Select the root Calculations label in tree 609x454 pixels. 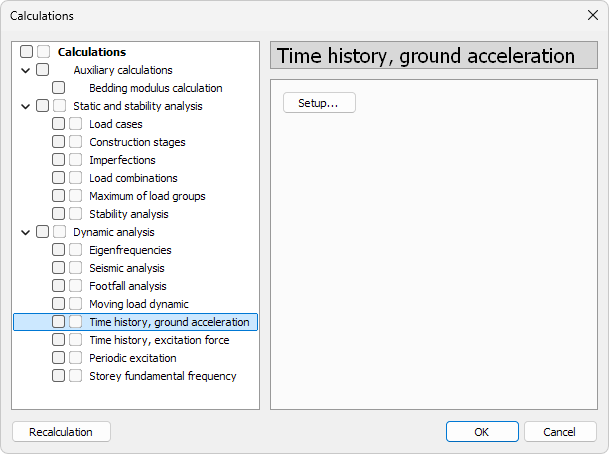[x=92, y=52]
